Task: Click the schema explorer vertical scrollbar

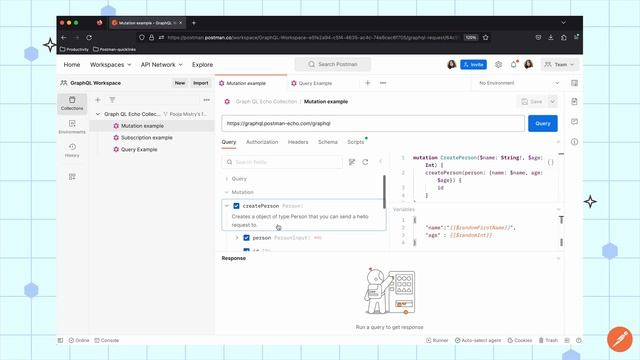Action: [384, 192]
